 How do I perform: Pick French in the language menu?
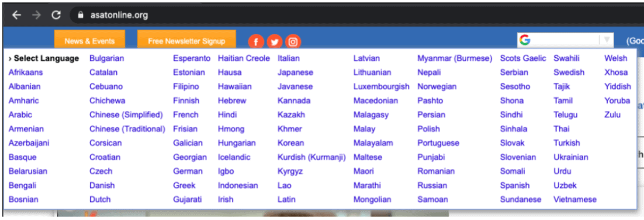point(186,115)
